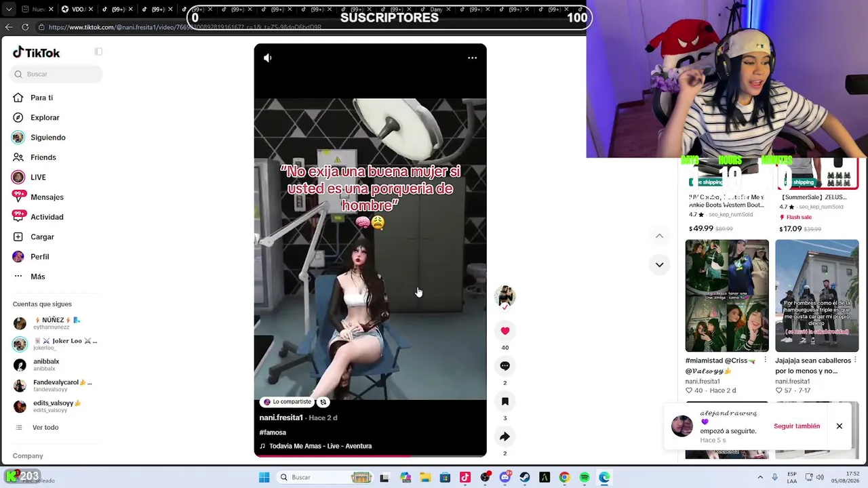Collapse the TikTok sidebar panel icon
The height and width of the screenshot is (488, 868).
coord(98,52)
